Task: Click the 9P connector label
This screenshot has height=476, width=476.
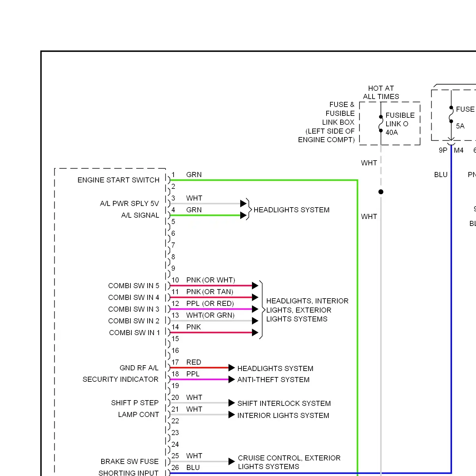Action: coord(443,150)
